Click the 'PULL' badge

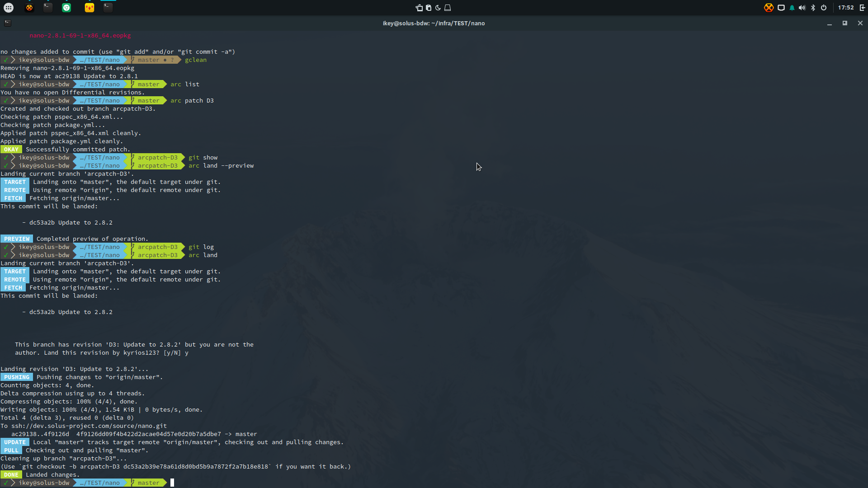(11, 450)
